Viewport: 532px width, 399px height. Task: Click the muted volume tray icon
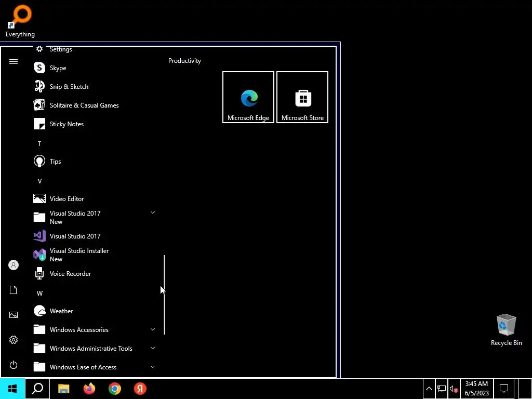[454, 389]
